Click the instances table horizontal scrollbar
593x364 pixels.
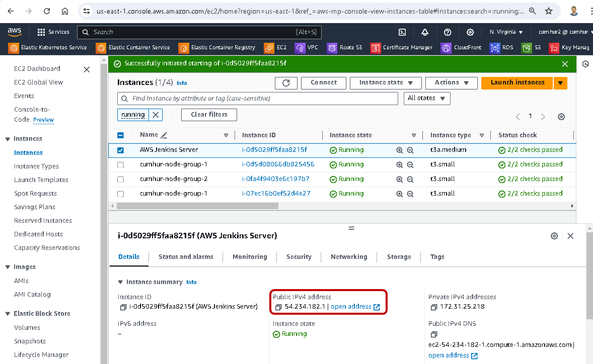tap(197, 206)
